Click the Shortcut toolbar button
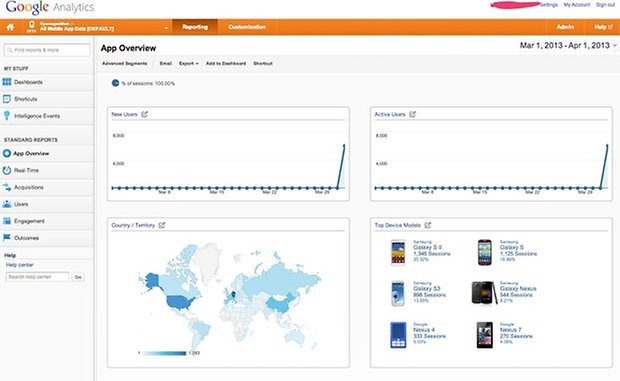Screen dimensions: 620x381 click(263, 63)
